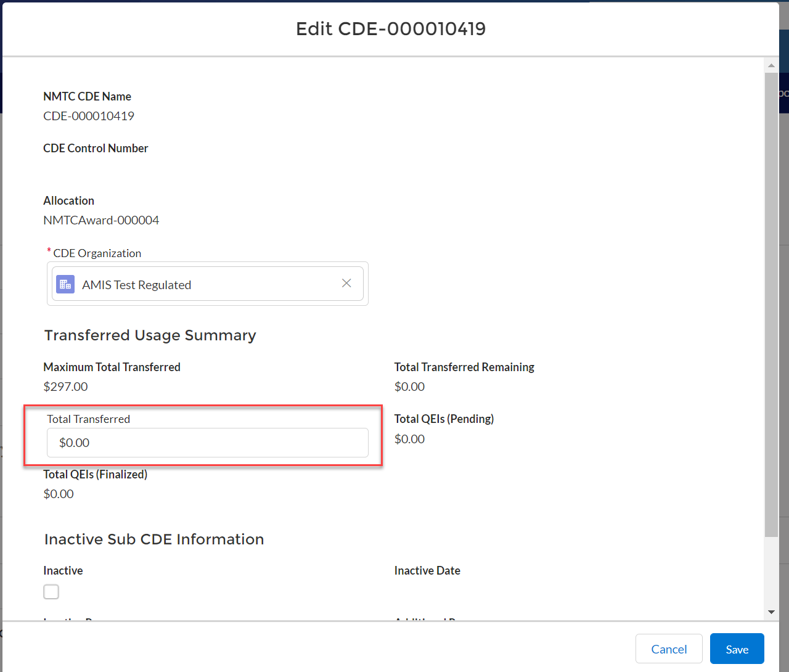789x672 pixels.
Task: Tick the Inactive checkbox
Action: 51,592
